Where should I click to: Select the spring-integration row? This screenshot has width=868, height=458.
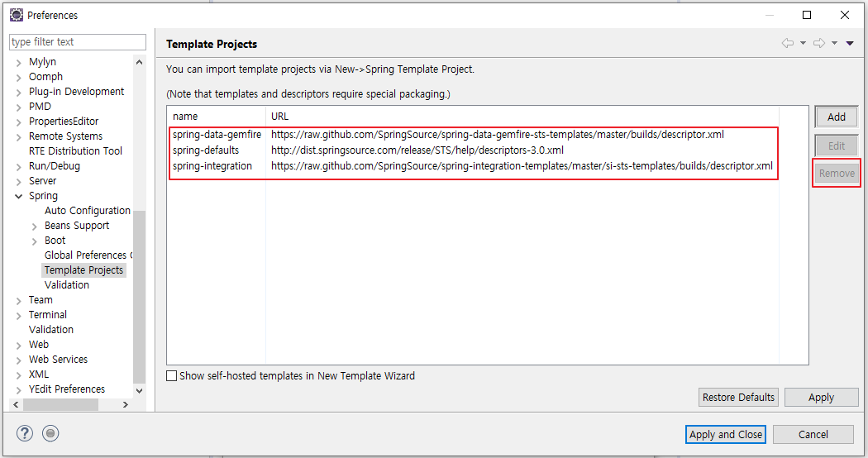point(474,165)
